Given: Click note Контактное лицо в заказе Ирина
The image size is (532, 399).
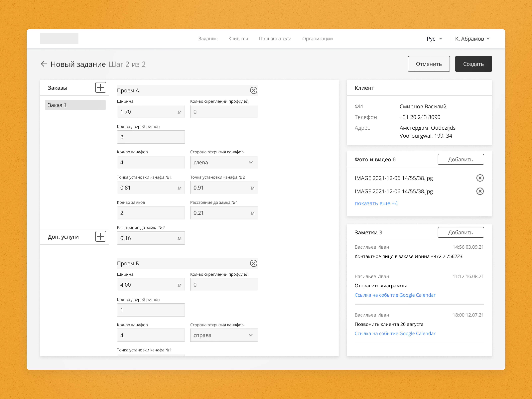Looking at the screenshot, I should [x=408, y=256].
